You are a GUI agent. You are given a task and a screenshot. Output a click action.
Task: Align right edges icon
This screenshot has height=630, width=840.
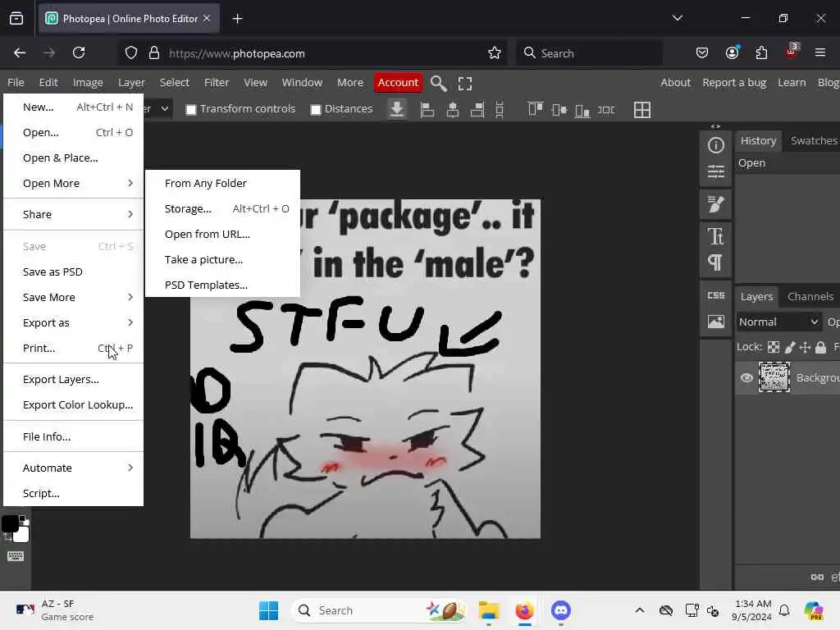point(477,110)
